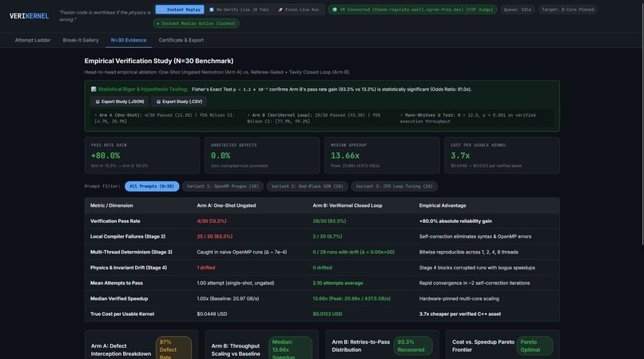The image size is (644, 359).
Task: Export the study as JSON
Action: [120, 102]
